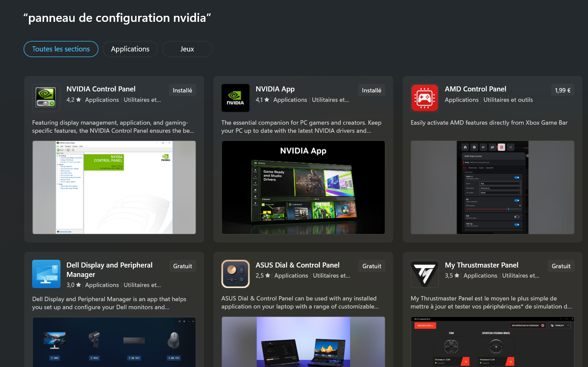Viewport: 588px width, 367px height.
Task: Click Gratuit on My Thrustmaster Panel
Action: (561, 266)
